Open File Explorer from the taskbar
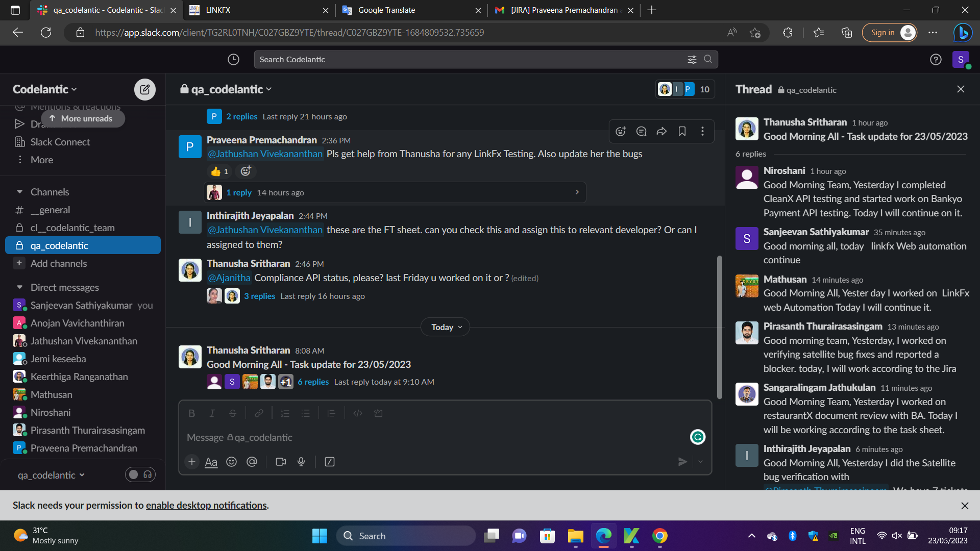The height and width of the screenshot is (551, 980). pyautogui.click(x=575, y=536)
